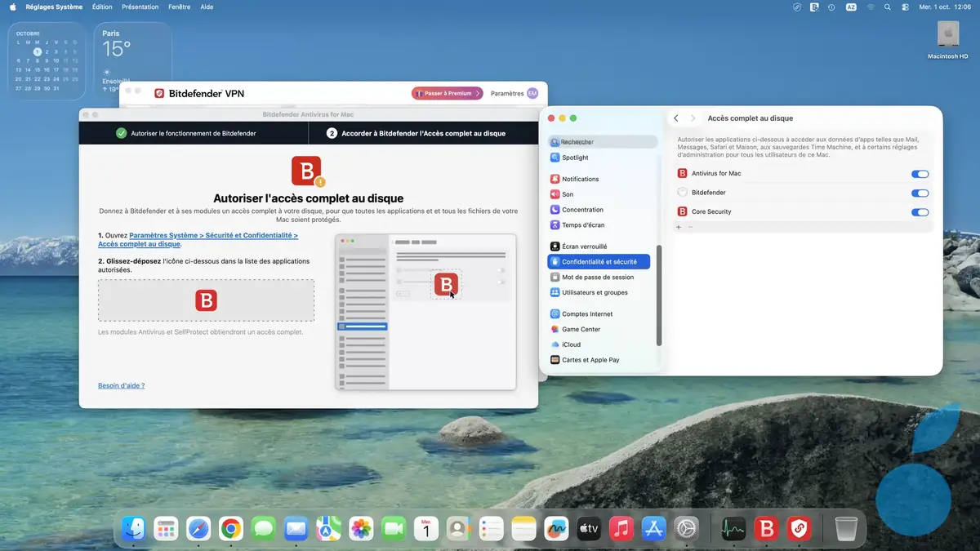Open Notifications settings in the sidebar
Viewport: 980px width, 551px height.
(x=578, y=179)
